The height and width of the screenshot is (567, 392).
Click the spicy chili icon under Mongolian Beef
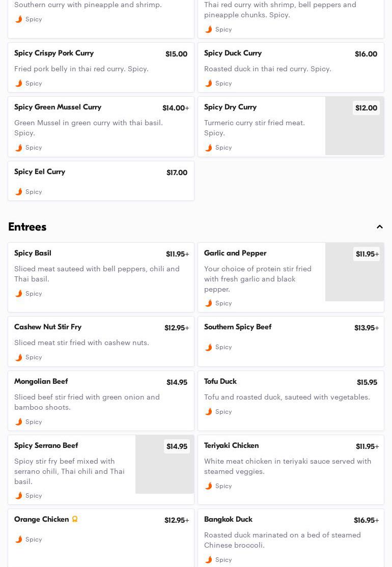point(19,422)
